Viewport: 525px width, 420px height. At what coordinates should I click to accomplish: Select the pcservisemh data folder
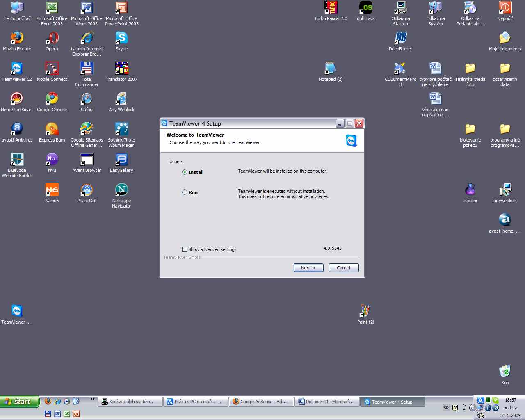505,74
